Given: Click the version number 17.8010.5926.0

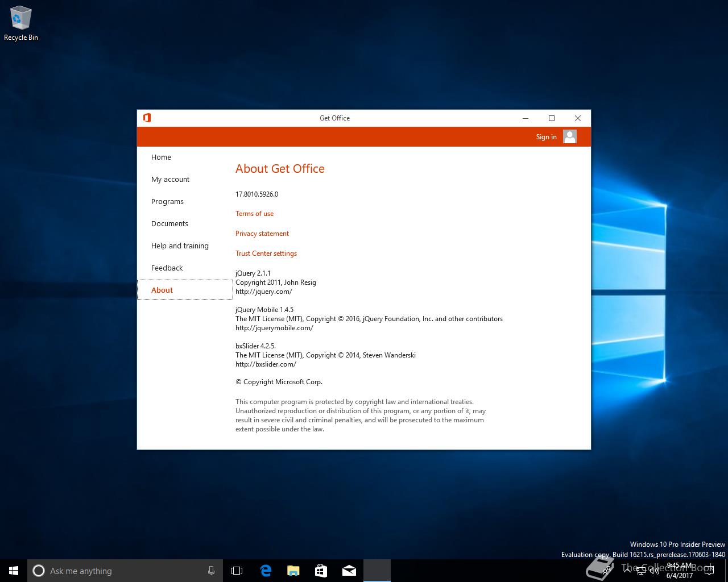Looking at the screenshot, I should click(x=257, y=194).
